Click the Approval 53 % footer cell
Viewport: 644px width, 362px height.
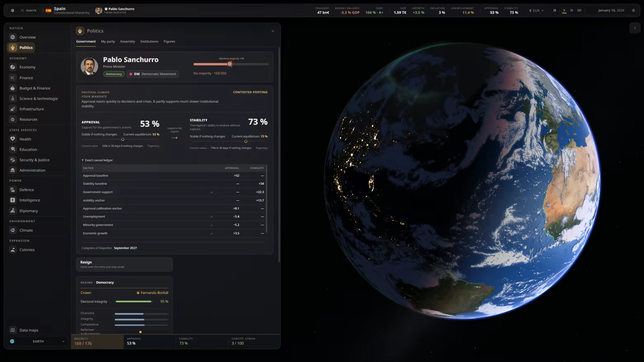(149, 341)
